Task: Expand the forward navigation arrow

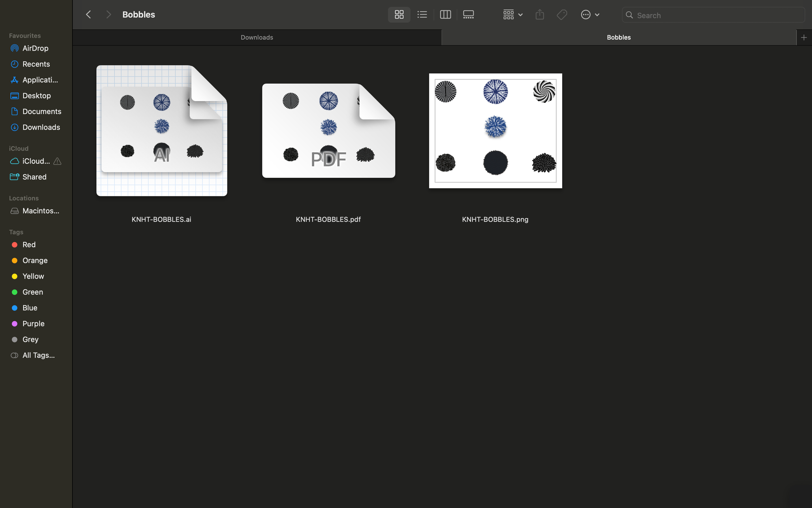Action: click(108, 14)
